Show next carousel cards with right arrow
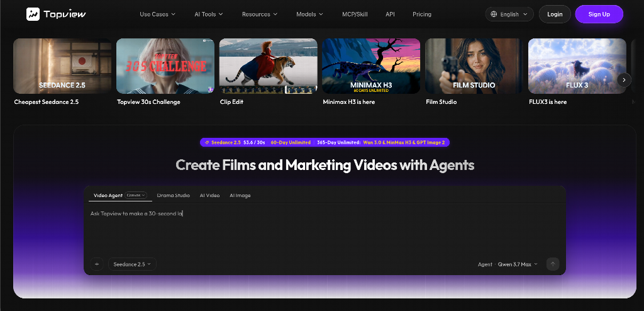The height and width of the screenshot is (311, 644). (624, 80)
